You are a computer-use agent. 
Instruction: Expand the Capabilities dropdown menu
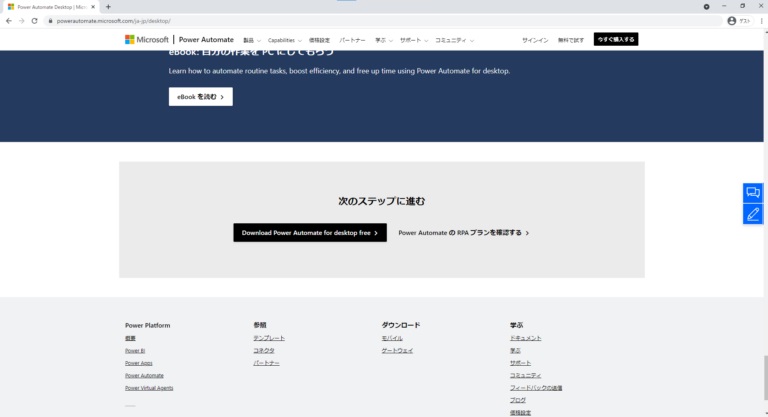point(285,40)
